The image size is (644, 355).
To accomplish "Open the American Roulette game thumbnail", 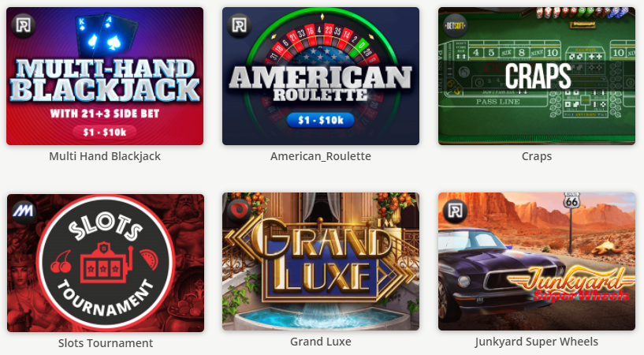I will (321, 76).
